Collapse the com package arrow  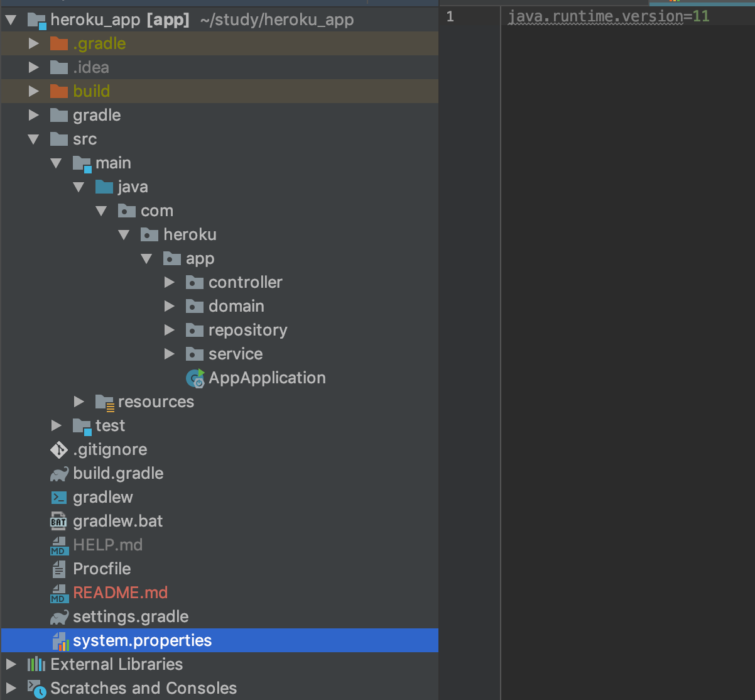102,211
